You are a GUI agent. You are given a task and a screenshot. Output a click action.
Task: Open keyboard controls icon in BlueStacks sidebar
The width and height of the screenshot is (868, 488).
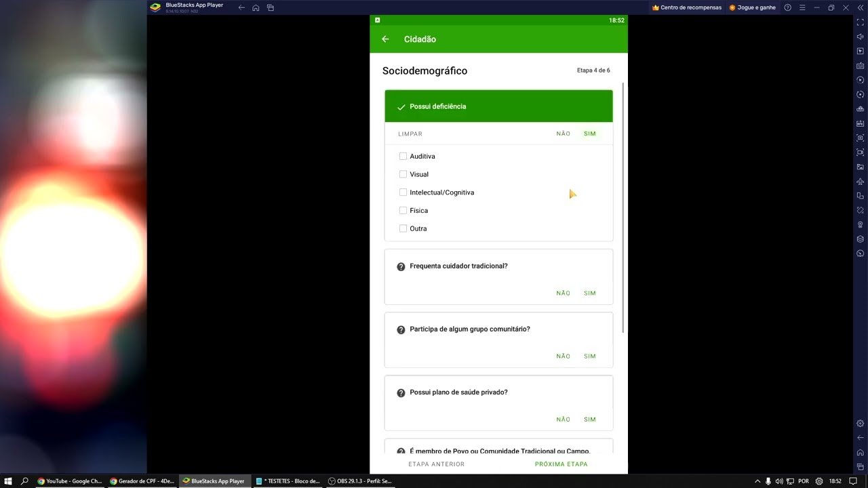pos(861,66)
